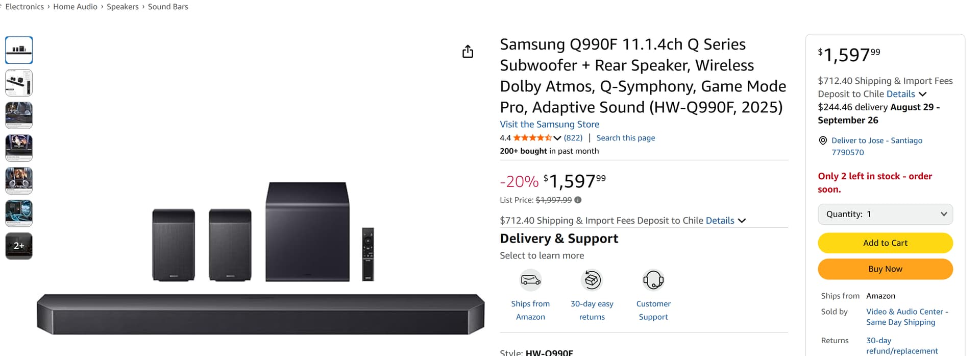Click the List Price info icon
The width and height of the screenshot is (980, 356).
(578, 200)
